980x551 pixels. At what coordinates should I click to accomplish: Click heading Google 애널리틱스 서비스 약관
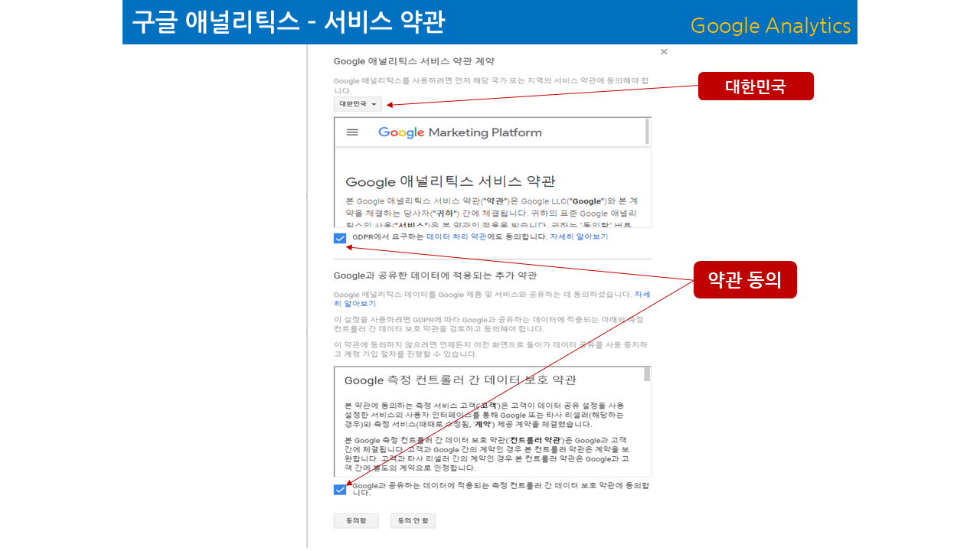pos(450,181)
